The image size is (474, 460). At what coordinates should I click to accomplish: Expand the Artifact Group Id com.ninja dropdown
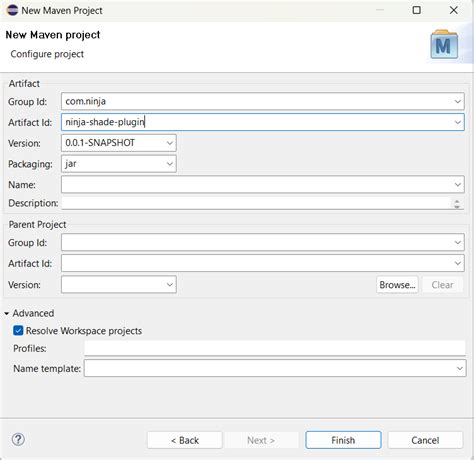coord(458,101)
